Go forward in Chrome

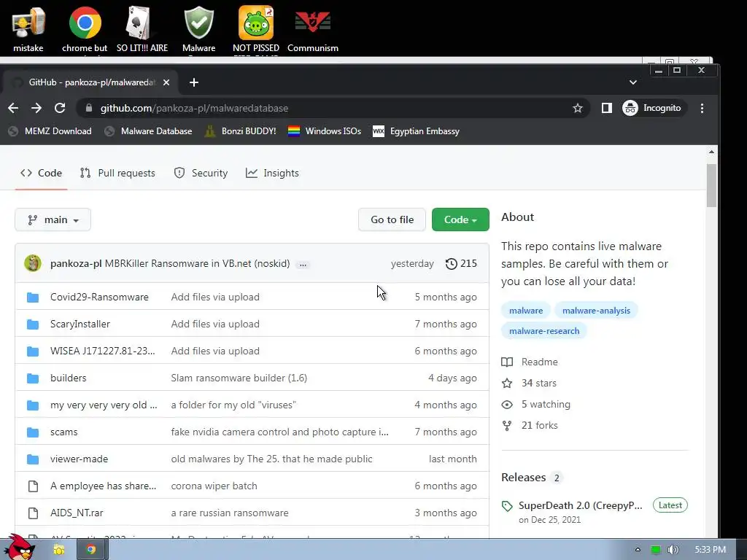36,108
